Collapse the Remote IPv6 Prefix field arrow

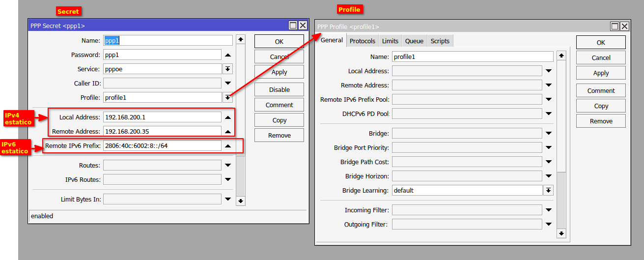pyautogui.click(x=228, y=146)
